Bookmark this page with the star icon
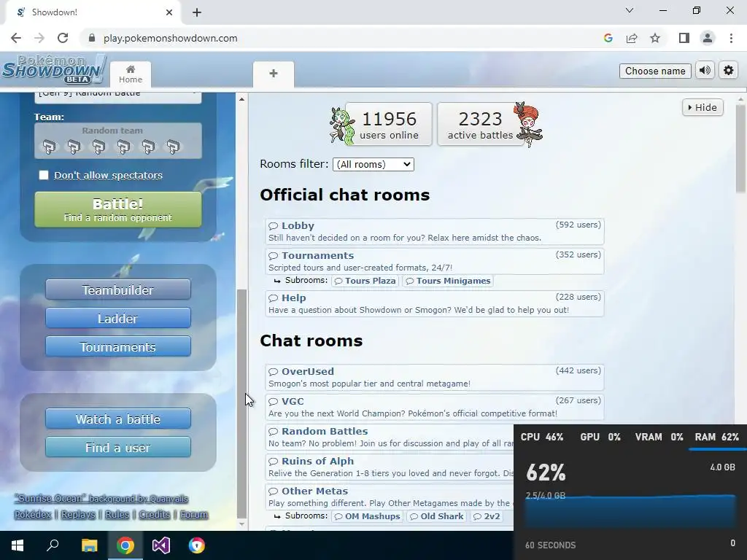Image resolution: width=747 pixels, height=560 pixels. coord(655,38)
